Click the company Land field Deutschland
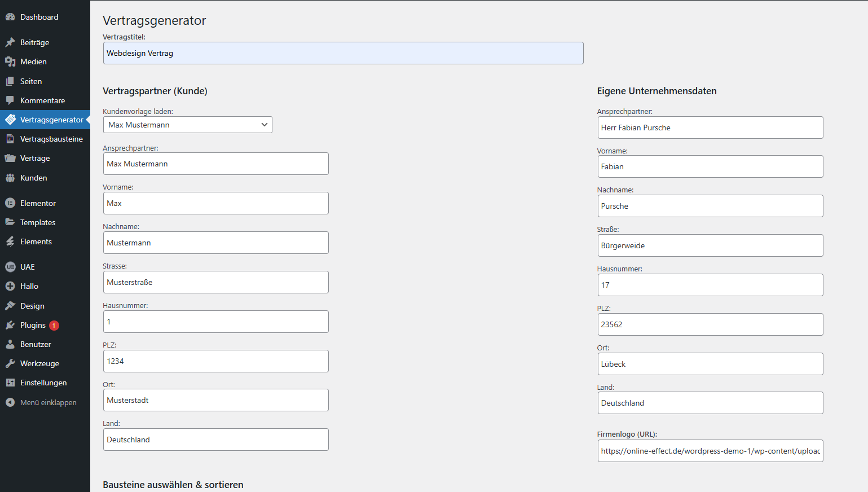Screen dimensions: 868x492 710,403
